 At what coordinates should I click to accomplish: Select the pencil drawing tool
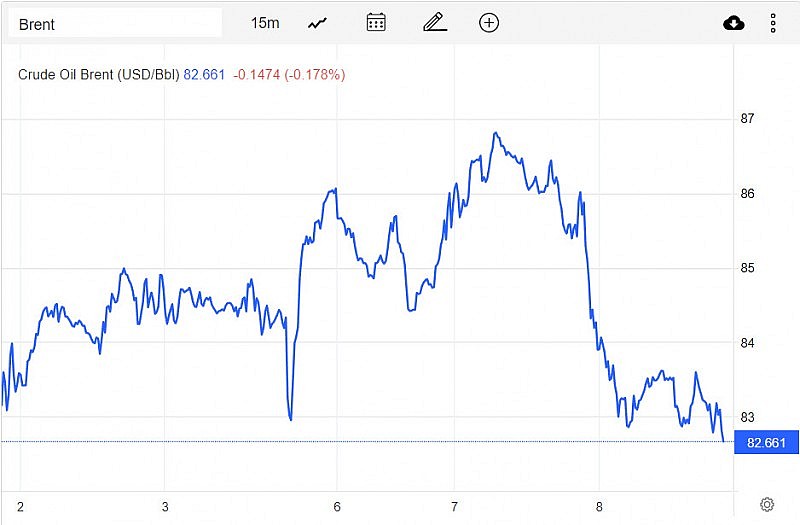tap(434, 23)
